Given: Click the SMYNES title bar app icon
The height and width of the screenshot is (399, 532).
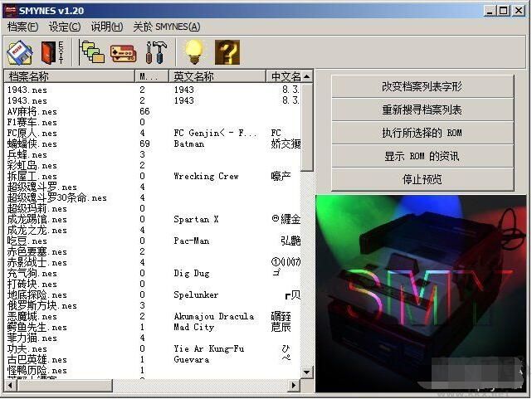Looking at the screenshot, I should (x=9, y=11).
